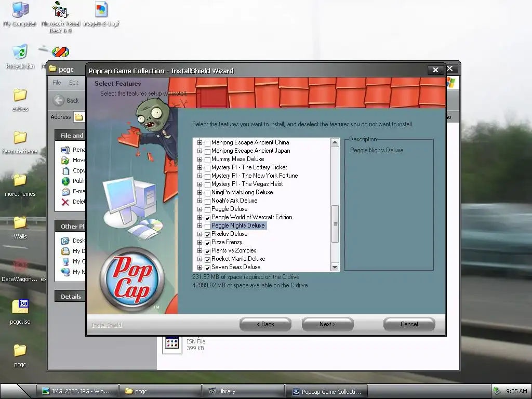Select the DataWagon desktop icon
The image size is (532, 399).
click(x=20, y=265)
